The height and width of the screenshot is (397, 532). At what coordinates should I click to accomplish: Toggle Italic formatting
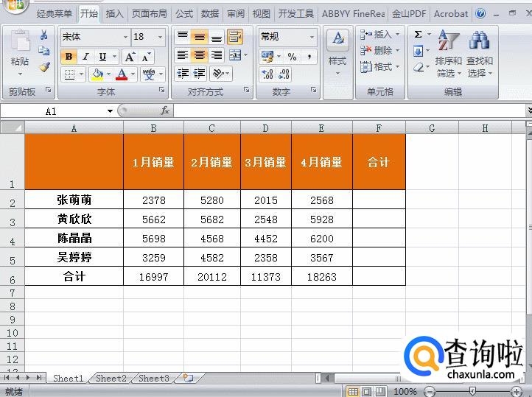(85, 57)
